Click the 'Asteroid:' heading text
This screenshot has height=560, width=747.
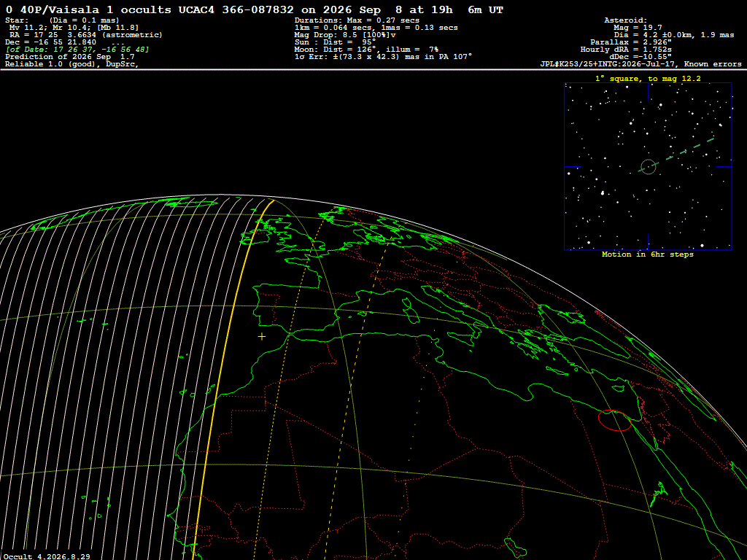coord(625,20)
